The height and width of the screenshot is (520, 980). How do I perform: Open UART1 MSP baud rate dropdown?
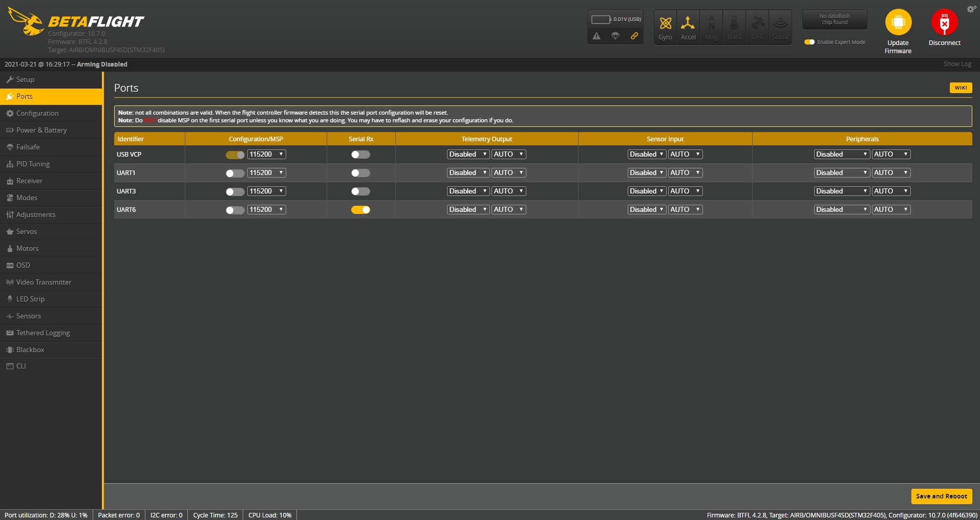click(x=267, y=172)
